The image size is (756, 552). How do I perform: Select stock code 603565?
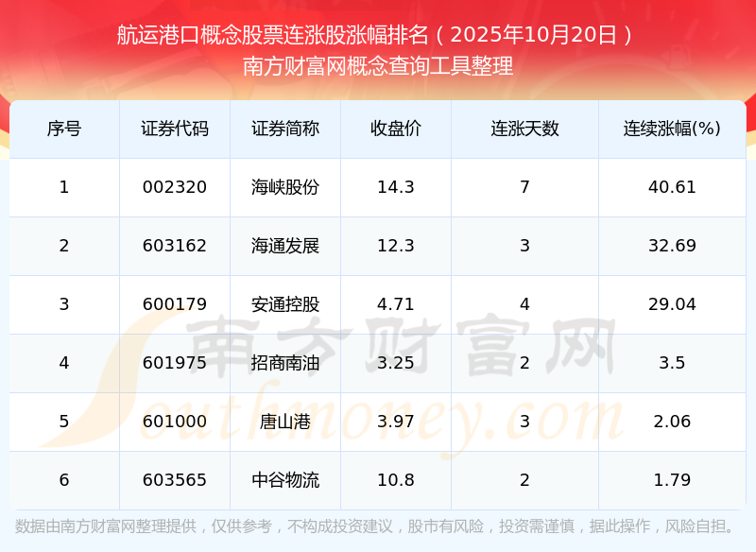(x=175, y=480)
